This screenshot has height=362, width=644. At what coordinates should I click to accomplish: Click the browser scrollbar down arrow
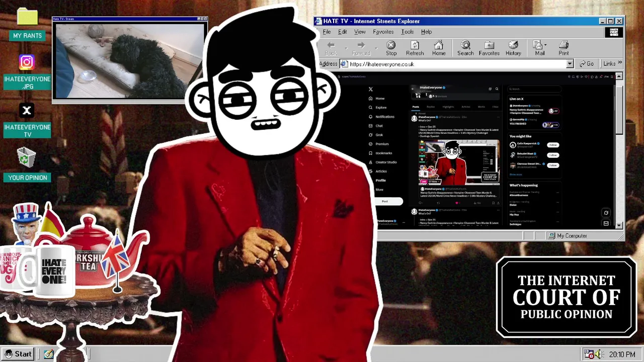pyautogui.click(x=619, y=225)
